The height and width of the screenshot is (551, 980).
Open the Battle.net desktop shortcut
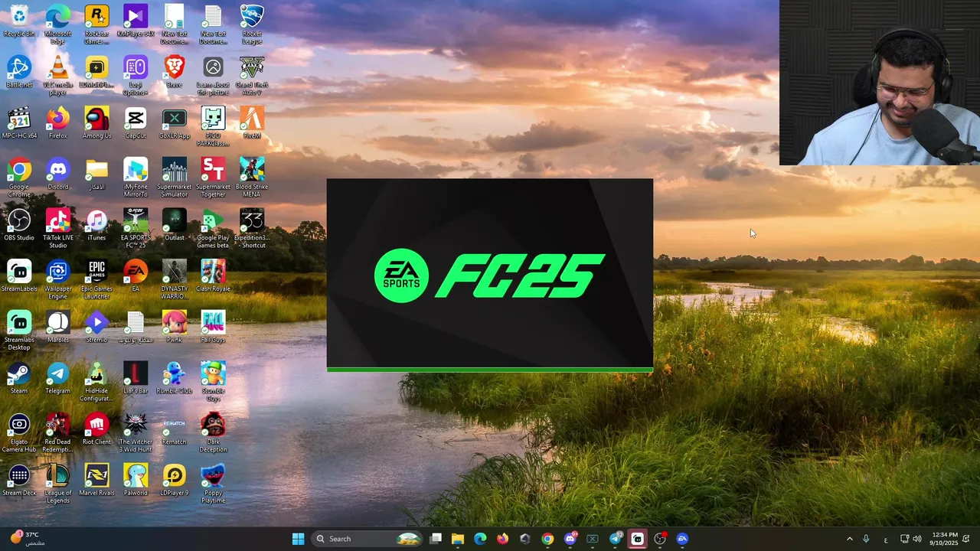pos(19,72)
